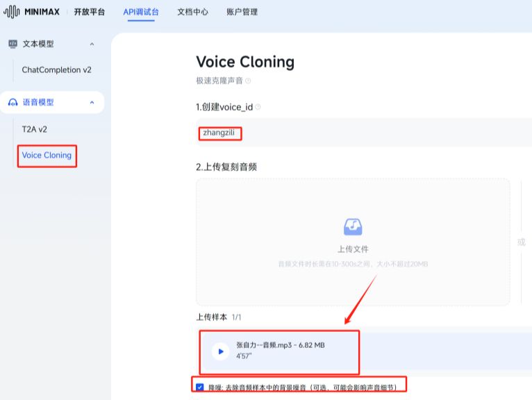Select T2A v2 in sidebar
The image size is (532, 400).
tap(35, 129)
